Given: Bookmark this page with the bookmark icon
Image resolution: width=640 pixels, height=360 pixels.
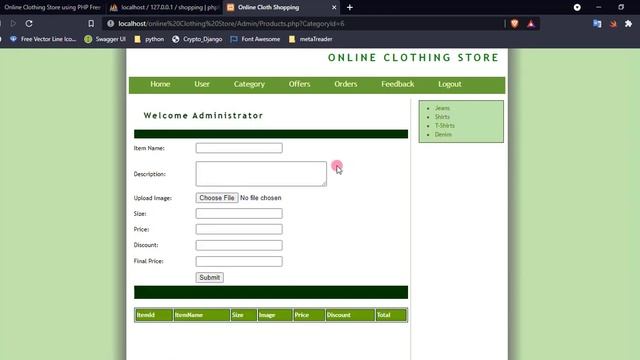Looking at the screenshot, I should (x=91, y=24).
